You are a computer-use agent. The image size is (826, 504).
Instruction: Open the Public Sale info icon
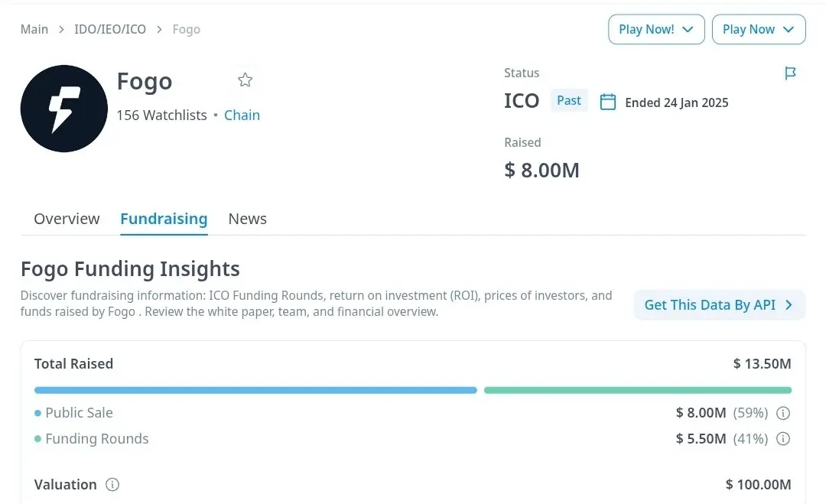[783, 413]
